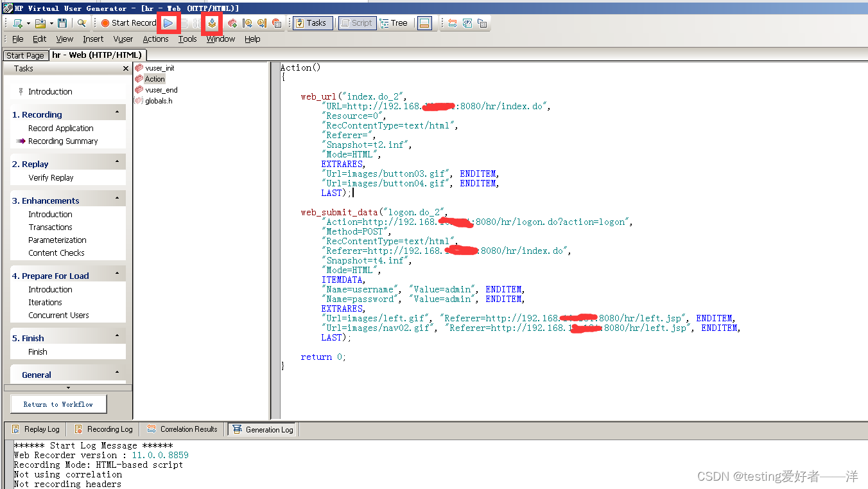The width and height of the screenshot is (868, 489).
Task: Select vuser_init in script tree
Action: [x=160, y=68]
